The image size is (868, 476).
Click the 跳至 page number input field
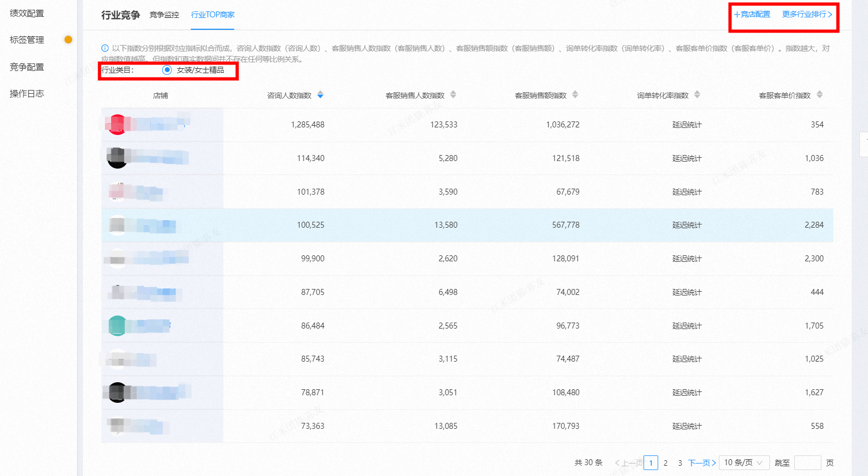(807, 462)
